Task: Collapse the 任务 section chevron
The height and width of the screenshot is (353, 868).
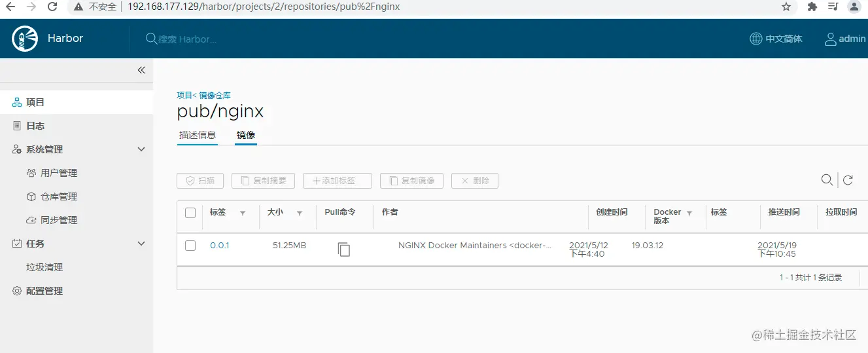Action: click(x=141, y=244)
